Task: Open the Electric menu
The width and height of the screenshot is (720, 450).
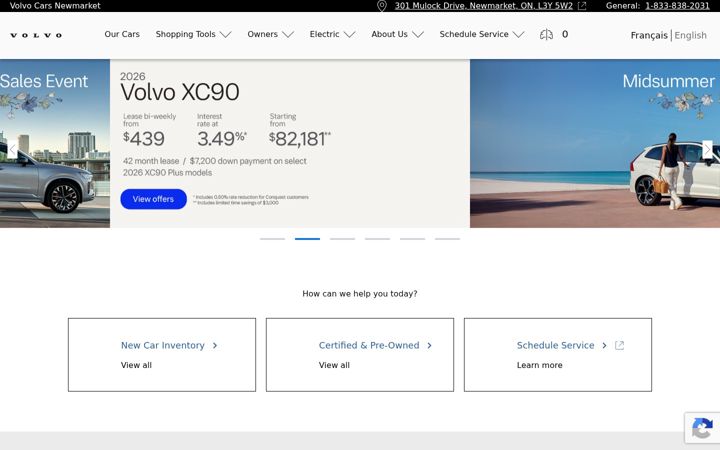Action: (325, 34)
